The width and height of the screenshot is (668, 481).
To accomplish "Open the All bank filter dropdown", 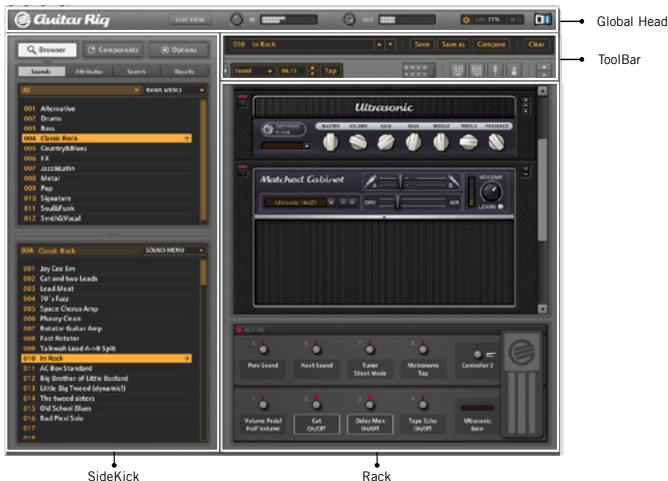I will tap(81, 90).
